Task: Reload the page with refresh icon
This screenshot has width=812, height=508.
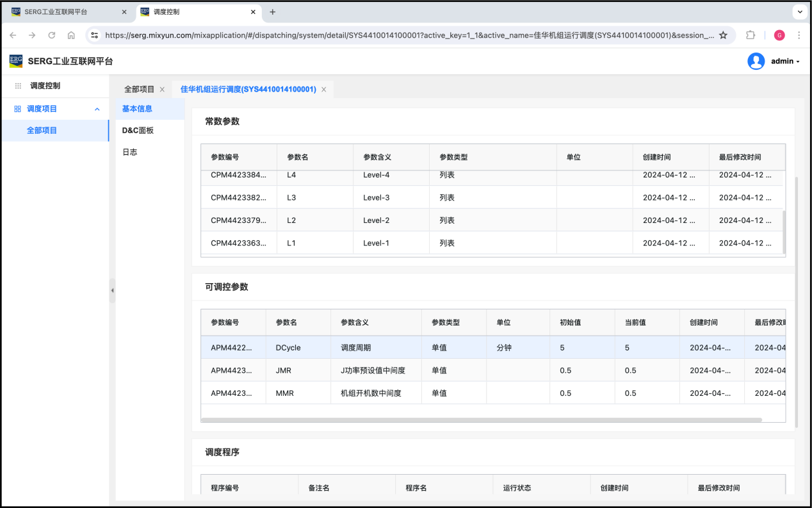Action: [x=52, y=35]
